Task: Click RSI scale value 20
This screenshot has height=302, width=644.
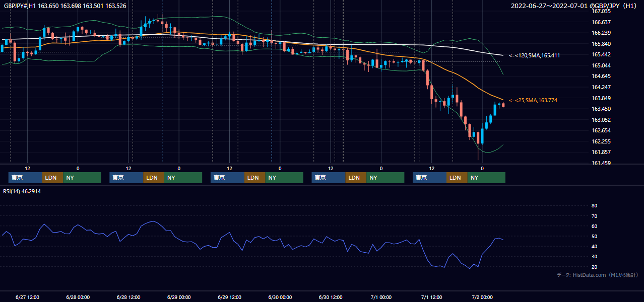Action: [x=594, y=267]
